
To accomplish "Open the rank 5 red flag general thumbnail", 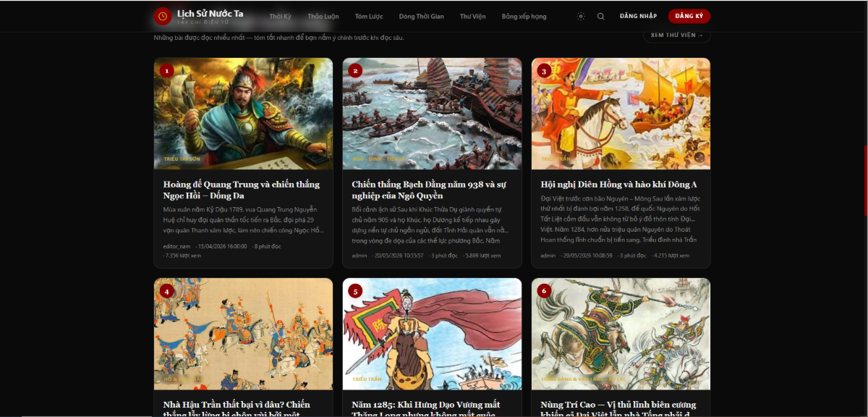I will click(432, 334).
